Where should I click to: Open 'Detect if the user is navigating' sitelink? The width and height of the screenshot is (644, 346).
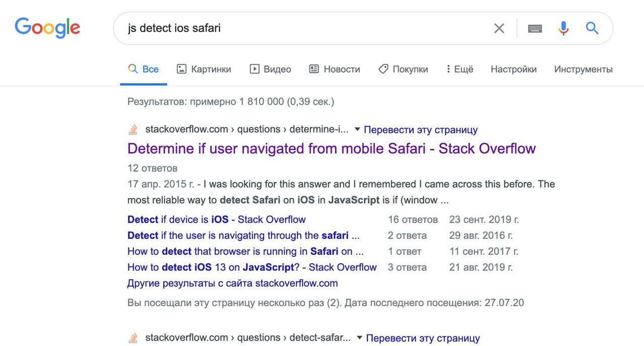tap(244, 235)
